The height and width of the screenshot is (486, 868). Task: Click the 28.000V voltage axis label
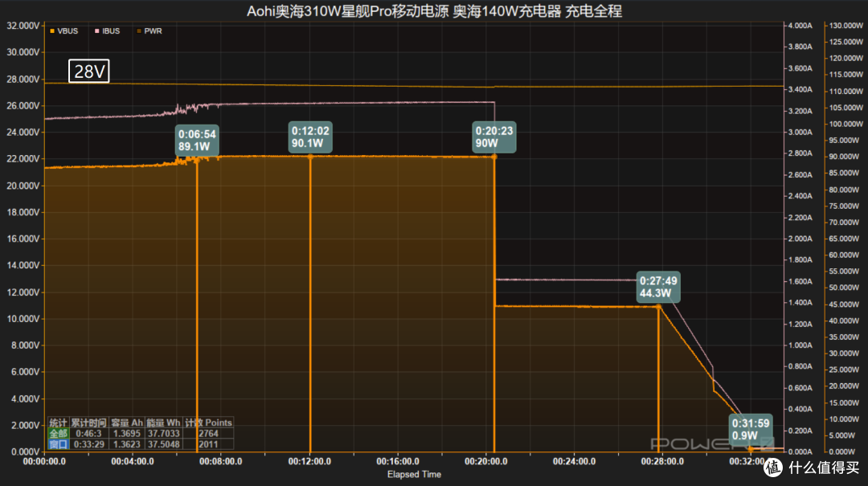(23, 80)
